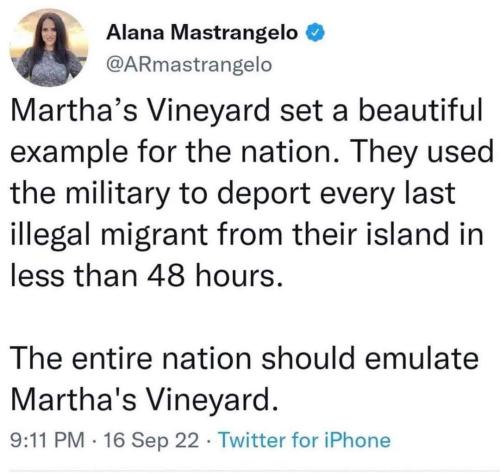Click the word "deport" in the tweet

coord(264,194)
